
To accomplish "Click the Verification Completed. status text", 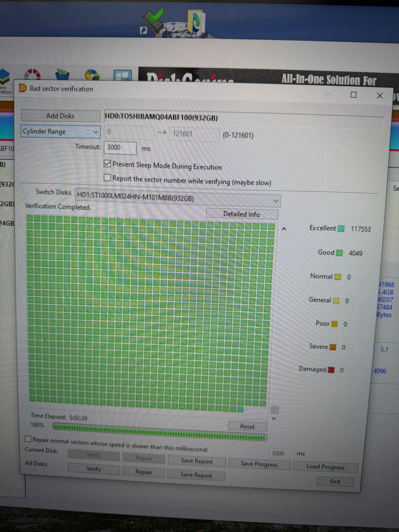I will click(x=58, y=206).
